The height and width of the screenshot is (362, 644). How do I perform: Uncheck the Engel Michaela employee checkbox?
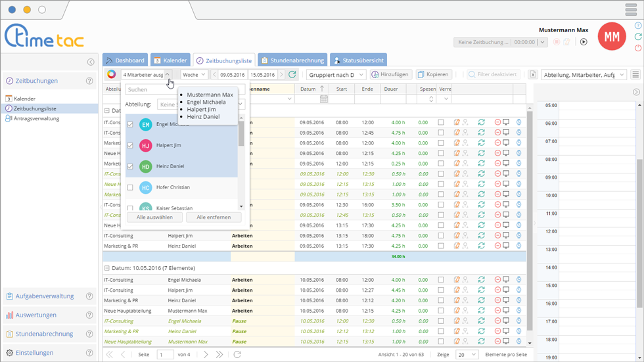pos(130,124)
